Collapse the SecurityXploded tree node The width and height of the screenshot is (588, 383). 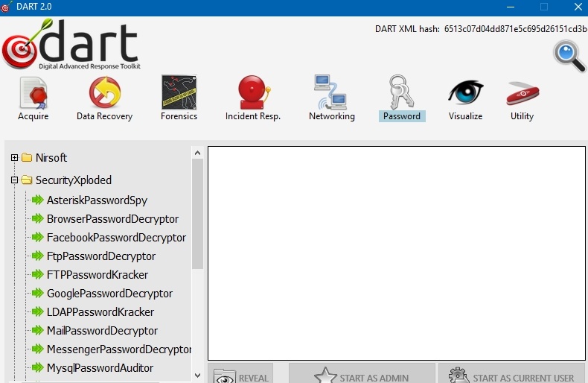14,180
